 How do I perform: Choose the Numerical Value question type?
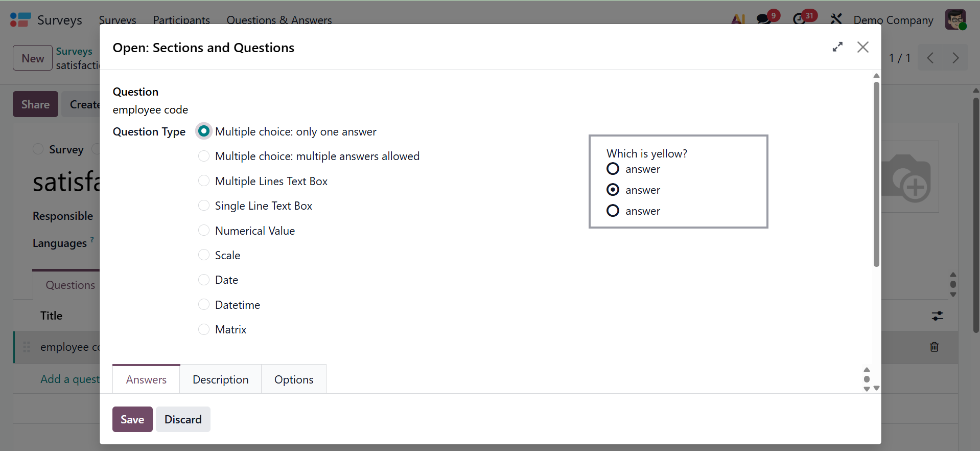(204, 231)
